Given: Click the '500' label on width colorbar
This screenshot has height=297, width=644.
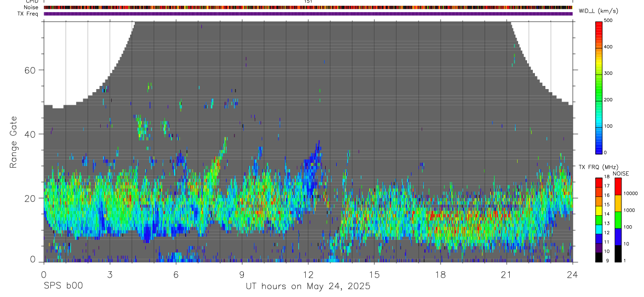Looking at the screenshot, I should pos(608,20).
